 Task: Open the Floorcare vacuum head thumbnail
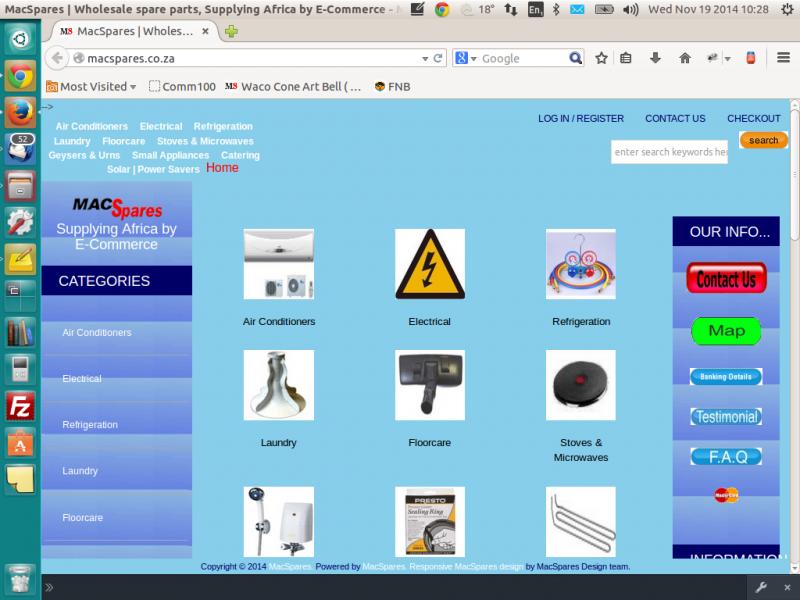tap(430, 385)
